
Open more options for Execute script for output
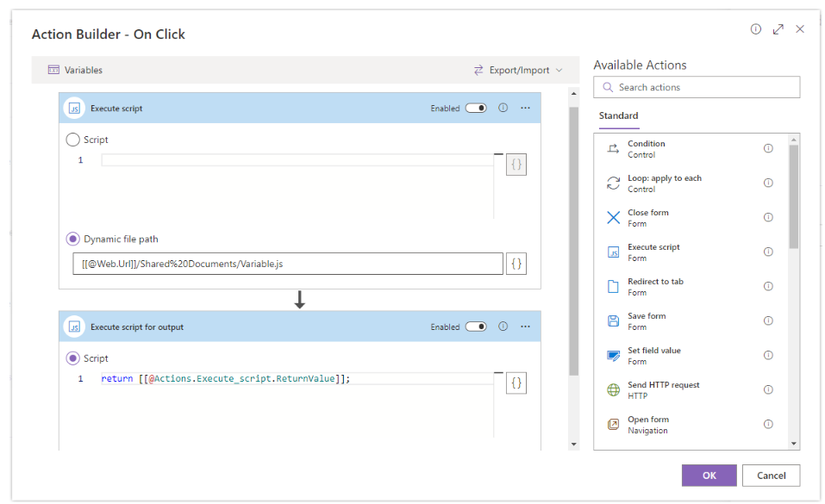525,327
